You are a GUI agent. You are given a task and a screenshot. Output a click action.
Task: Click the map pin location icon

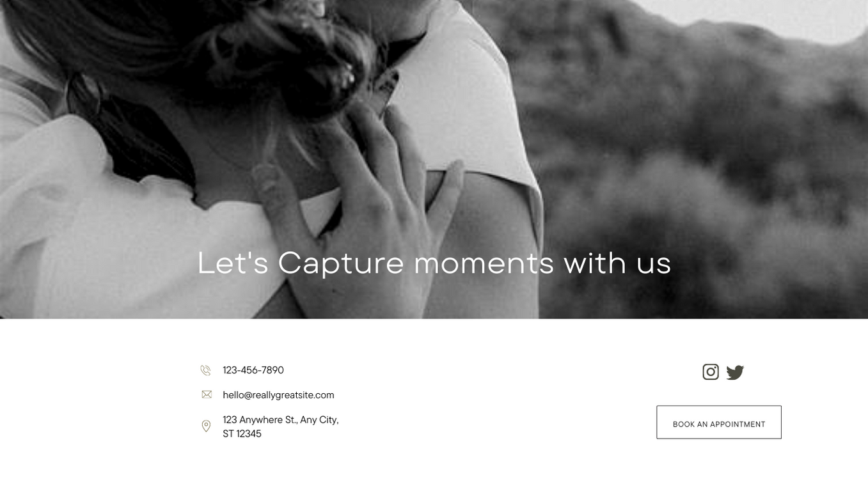click(206, 426)
